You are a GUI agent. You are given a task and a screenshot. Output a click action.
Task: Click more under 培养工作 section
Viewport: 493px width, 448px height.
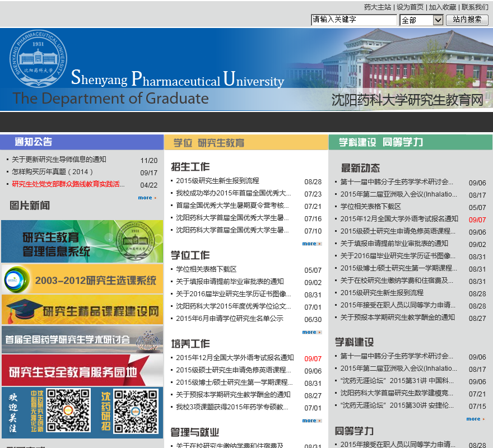click(x=311, y=421)
